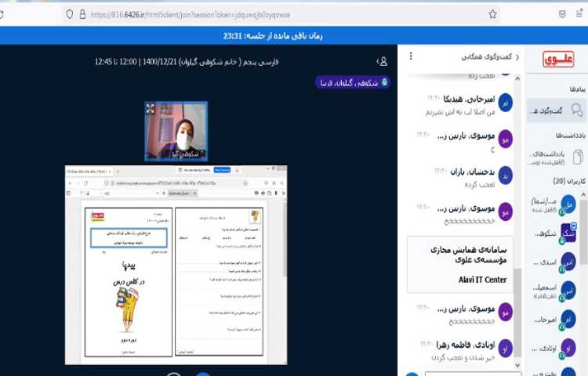Click the blue button in shared screen banner
Viewport: 588px width, 376px height.
[x=222, y=170]
